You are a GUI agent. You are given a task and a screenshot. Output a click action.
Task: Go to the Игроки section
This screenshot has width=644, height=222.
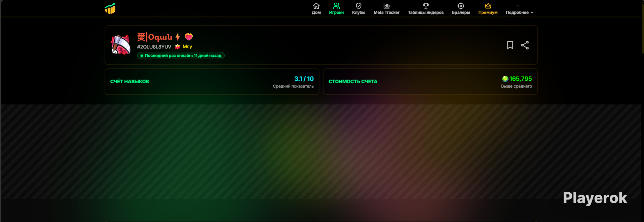(336, 9)
